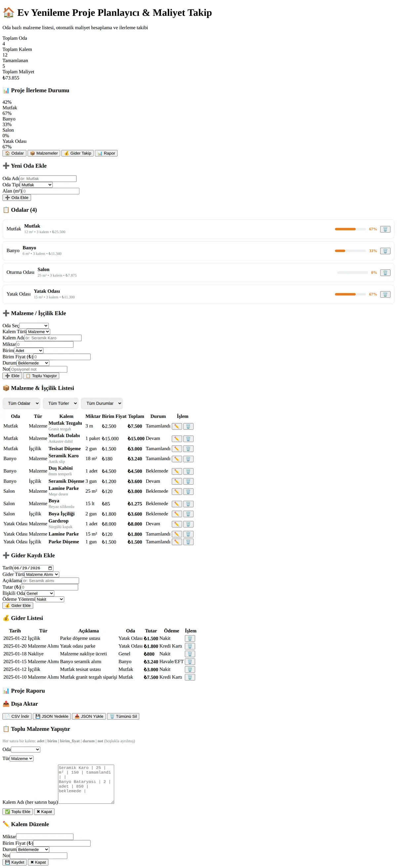Remove the Mutfak granit tezgah siparişi expense
Image resolution: width=397 pixels, height=868 pixels.
190,677
